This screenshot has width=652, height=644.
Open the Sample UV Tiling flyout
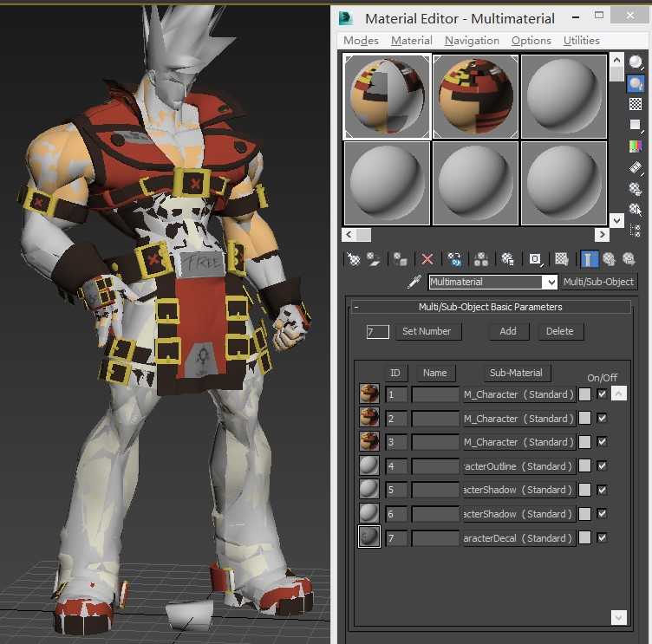click(636, 125)
